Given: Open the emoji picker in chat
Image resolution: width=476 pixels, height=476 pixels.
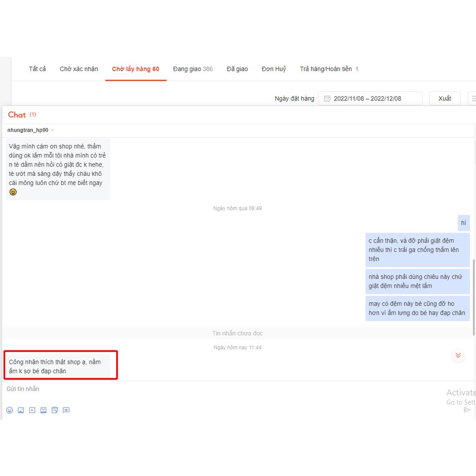Looking at the screenshot, I should coord(10,410).
